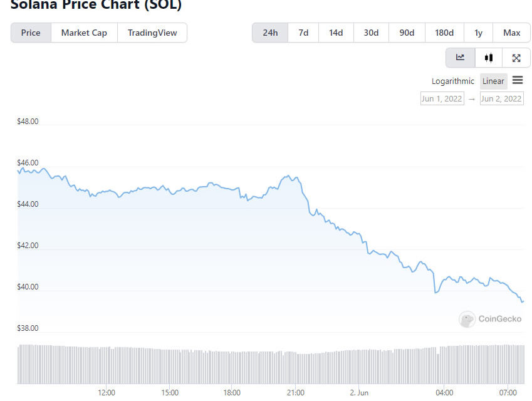Select the 14d range
Image resolution: width=532 pixels, height=401 pixels.
point(336,32)
